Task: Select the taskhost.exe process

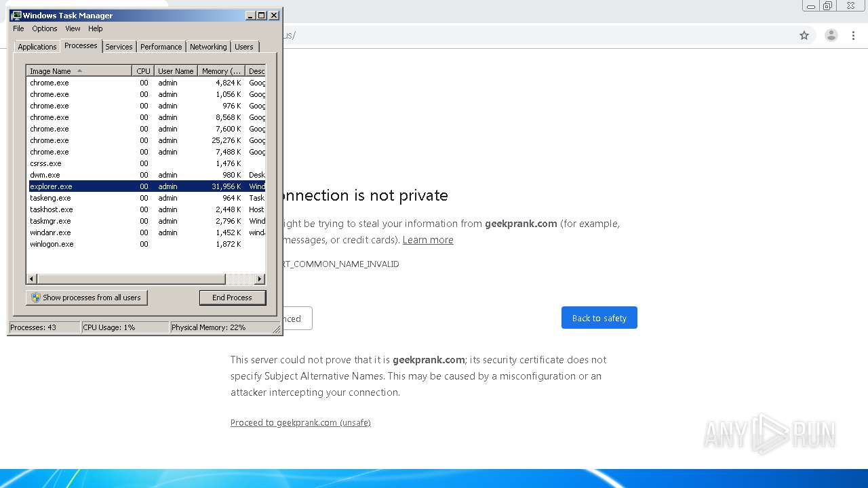Action: (x=146, y=209)
